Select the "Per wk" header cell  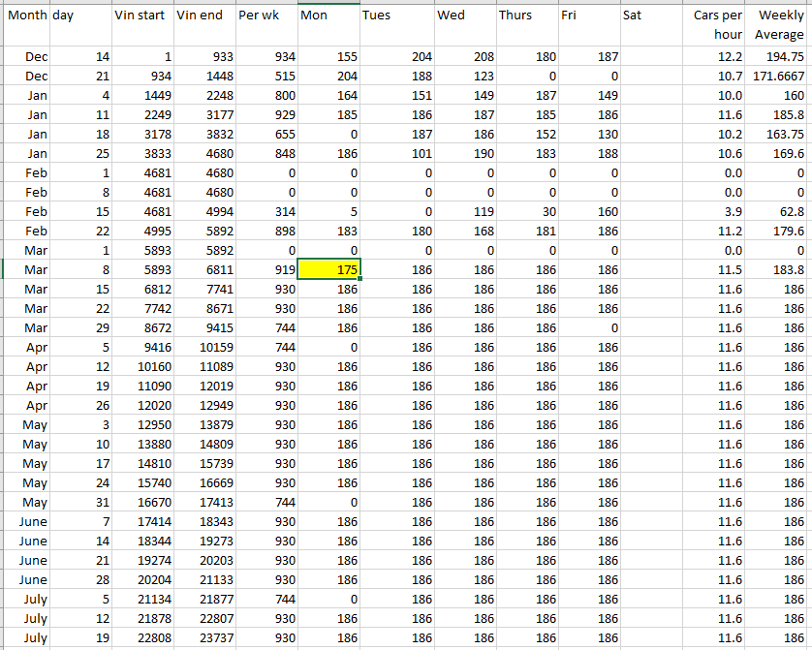click(x=265, y=16)
